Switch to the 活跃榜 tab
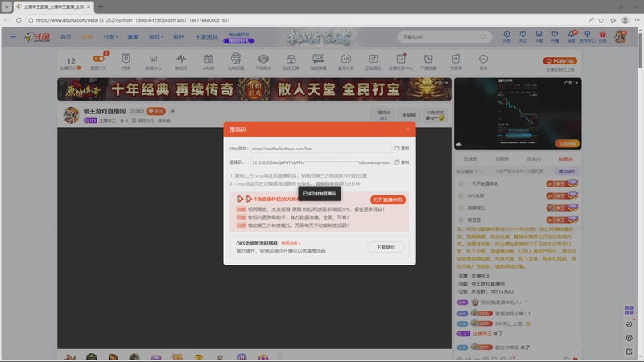Viewport: 644px width, 362px height. click(x=502, y=158)
